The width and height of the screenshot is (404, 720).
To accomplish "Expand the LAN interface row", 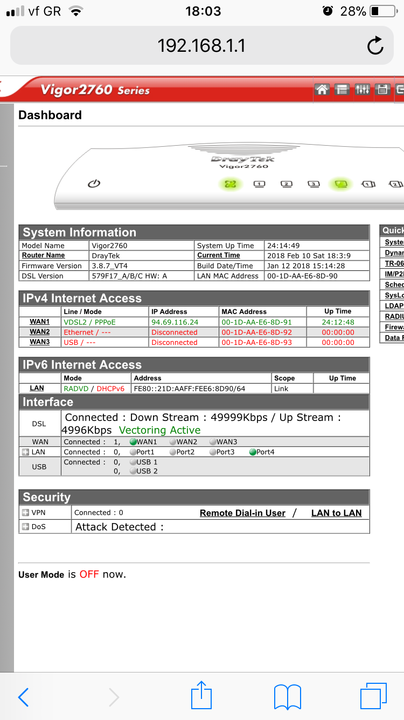I will click(x=25, y=452).
